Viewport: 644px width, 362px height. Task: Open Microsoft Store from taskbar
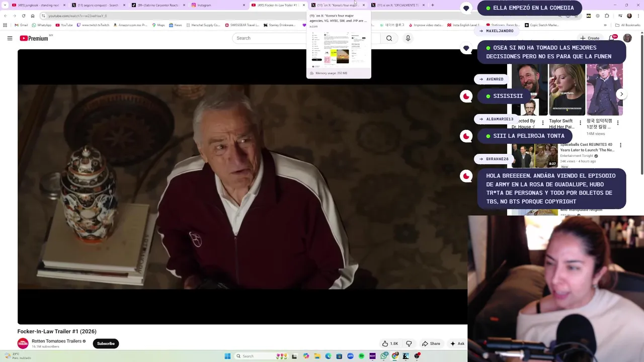339,356
